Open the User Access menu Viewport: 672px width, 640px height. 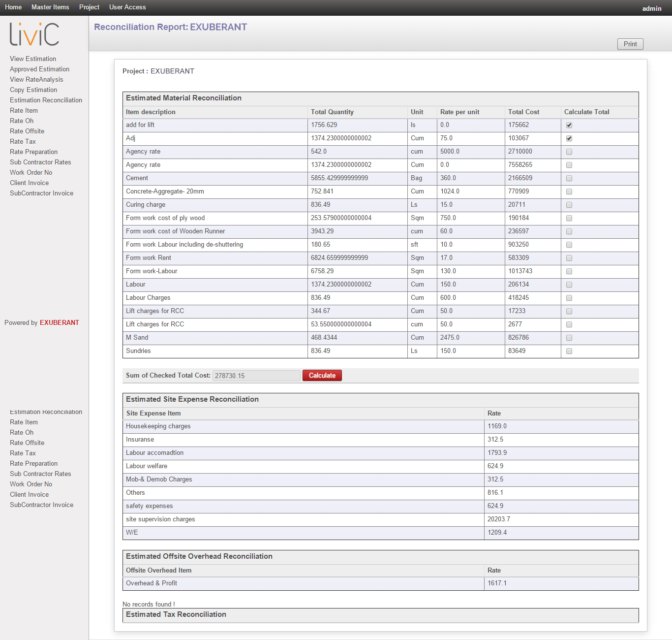[x=127, y=7]
